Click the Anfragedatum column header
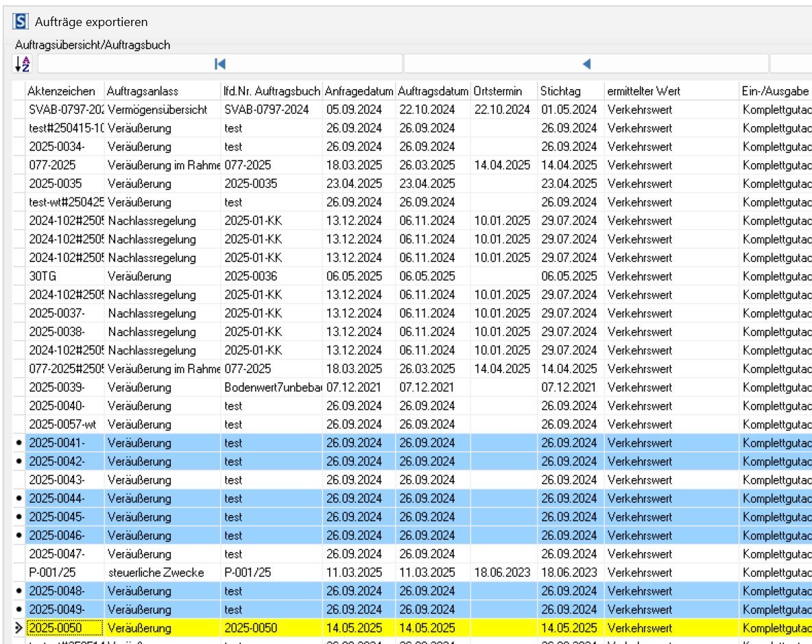This screenshot has height=644, width=812. tap(359, 91)
